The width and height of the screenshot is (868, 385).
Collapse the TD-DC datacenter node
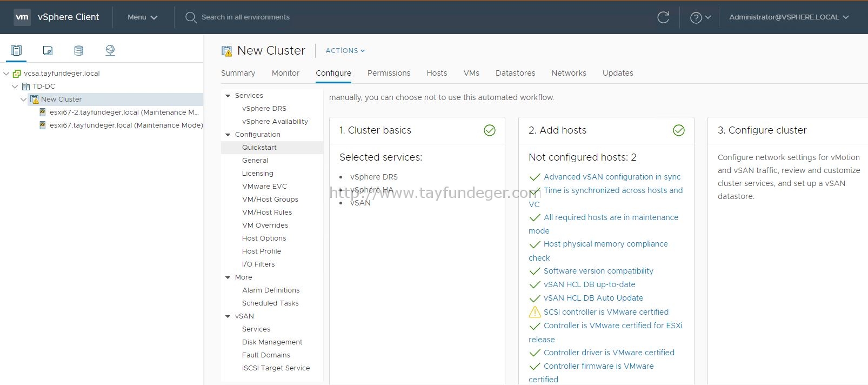pyautogui.click(x=15, y=87)
